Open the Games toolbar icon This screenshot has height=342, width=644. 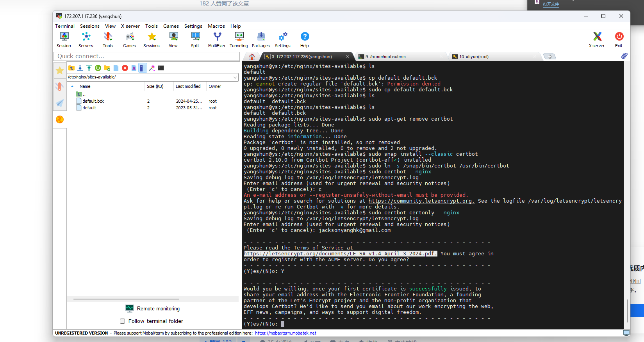pos(130,40)
